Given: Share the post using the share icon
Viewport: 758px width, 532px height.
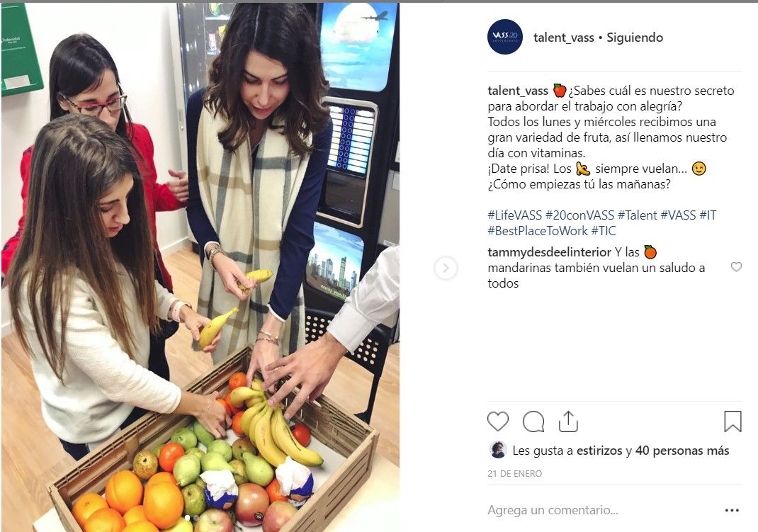Looking at the screenshot, I should pyautogui.click(x=568, y=421).
